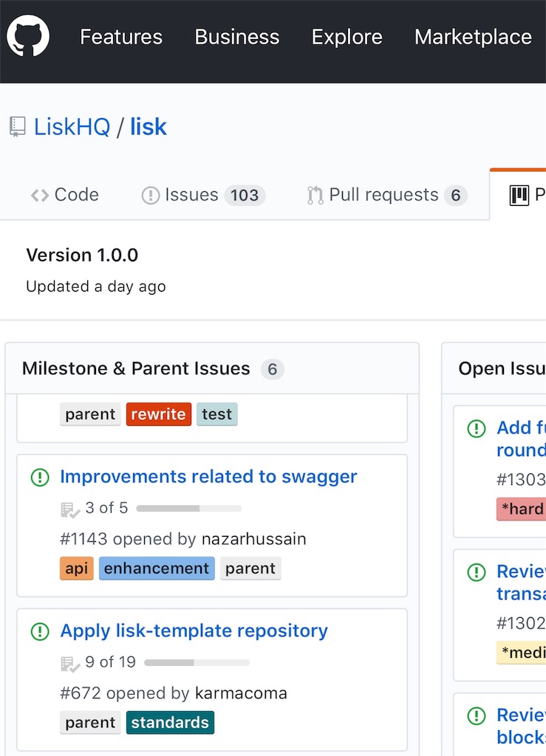Click the standards label

coord(170,723)
